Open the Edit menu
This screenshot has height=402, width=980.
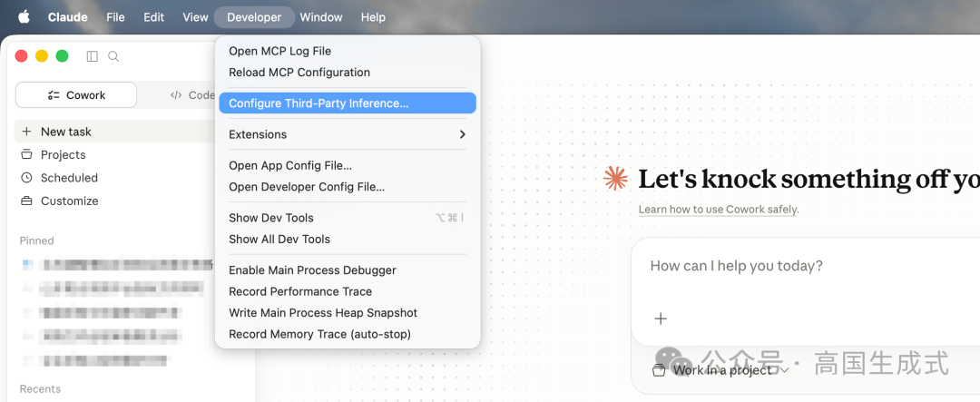(153, 17)
